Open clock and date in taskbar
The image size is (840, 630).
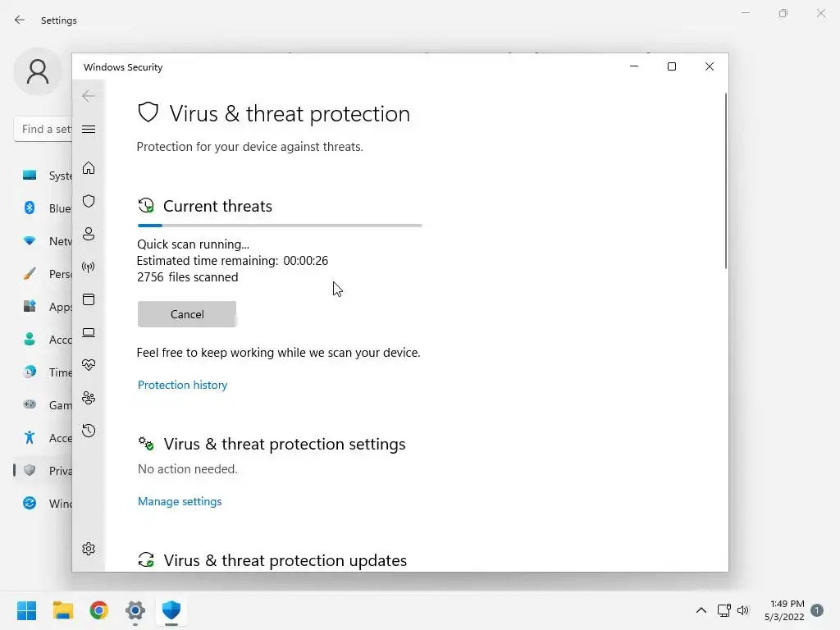pos(784,610)
